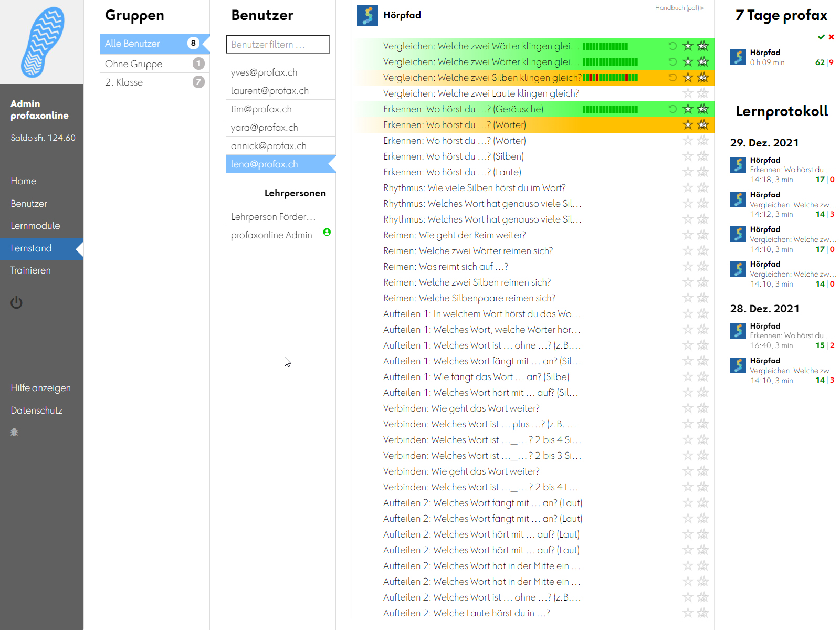Click Hörpfad icon of 16:40 protocol entry
The image size is (840, 630).
tap(738, 331)
